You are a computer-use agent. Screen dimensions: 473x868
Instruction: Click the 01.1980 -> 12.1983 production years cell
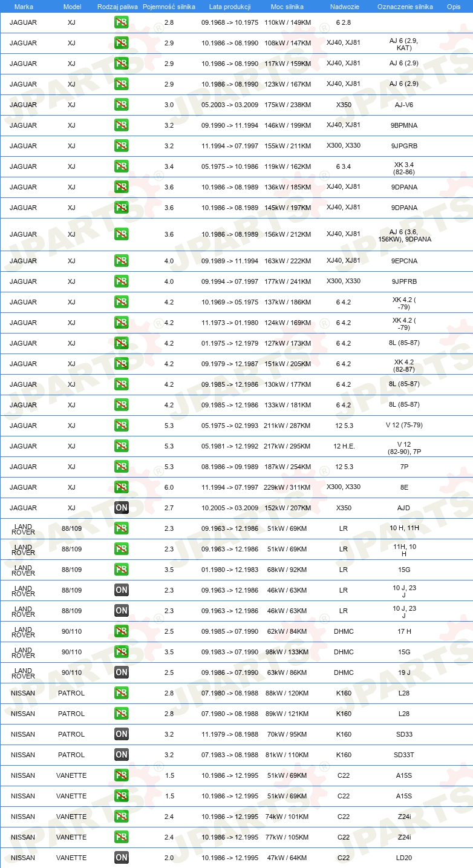point(230,570)
